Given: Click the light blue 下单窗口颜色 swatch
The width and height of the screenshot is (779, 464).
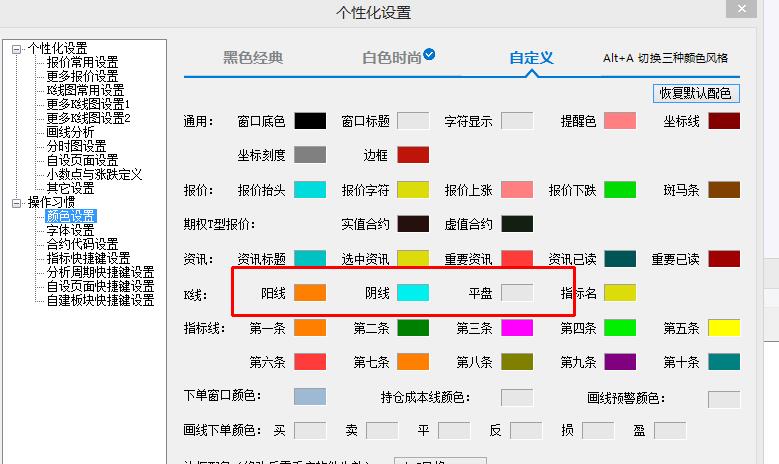Looking at the screenshot, I should pos(310,397).
